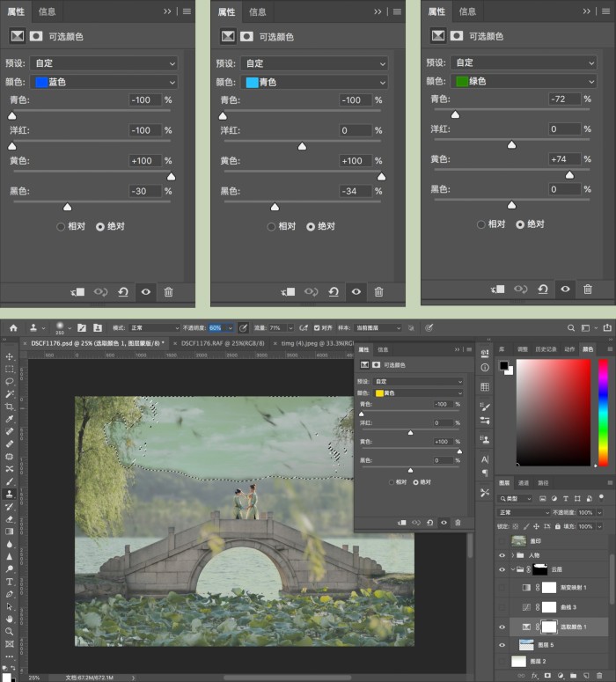Click reset icon in green color panel
Screen dimensions: 616x682
542,290
